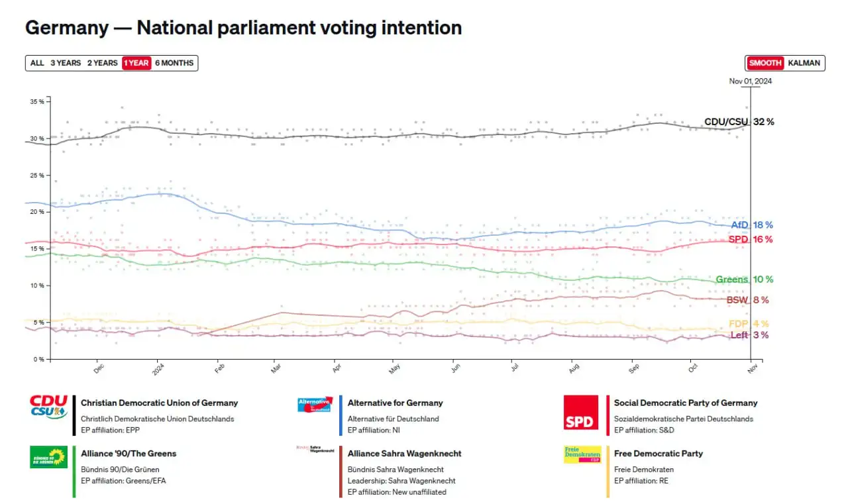Click the CDU CSU party logo
This screenshot has height=504, width=848.
click(x=48, y=407)
